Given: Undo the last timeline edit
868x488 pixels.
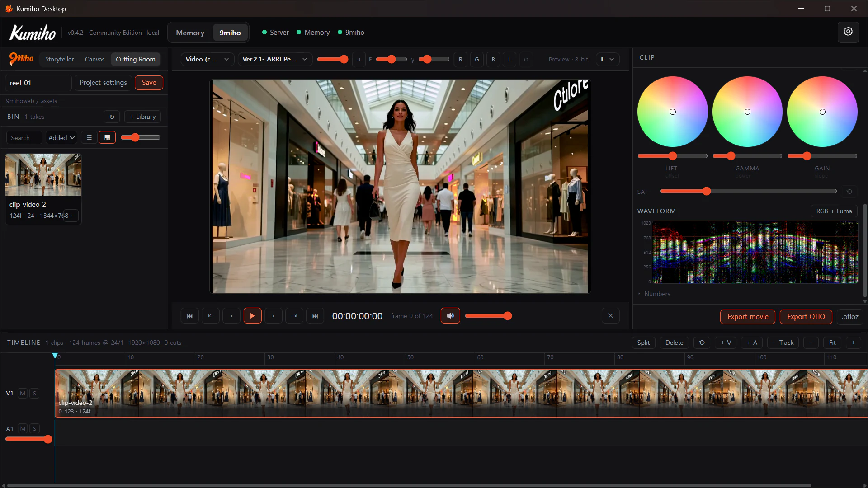Looking at the screenshot, I should 702,343.
